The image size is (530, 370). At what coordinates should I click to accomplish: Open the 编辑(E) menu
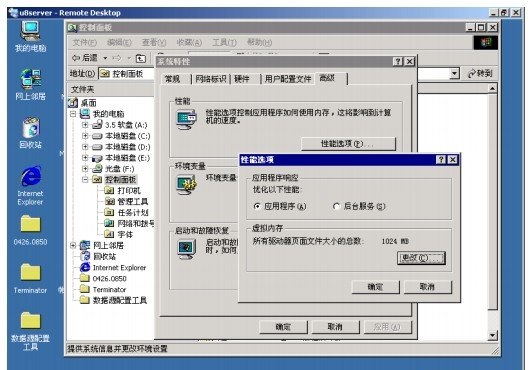click(119, 43)
